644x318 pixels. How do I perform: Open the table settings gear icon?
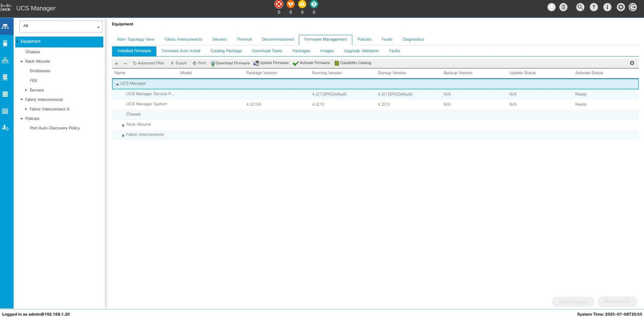pyautogui.click(x=632, y=63)
